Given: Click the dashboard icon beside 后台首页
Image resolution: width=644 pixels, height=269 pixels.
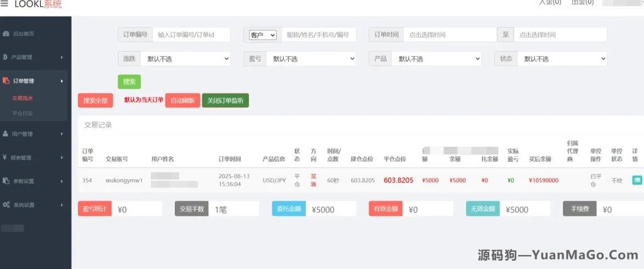Looking at the screenshot, I should 6,34.
